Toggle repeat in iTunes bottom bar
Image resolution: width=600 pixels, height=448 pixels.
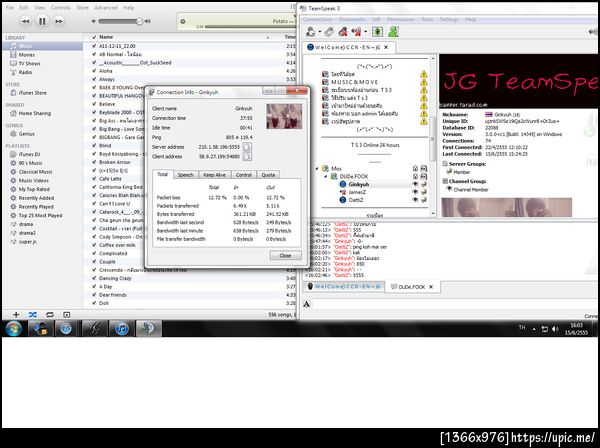[50, 314]
